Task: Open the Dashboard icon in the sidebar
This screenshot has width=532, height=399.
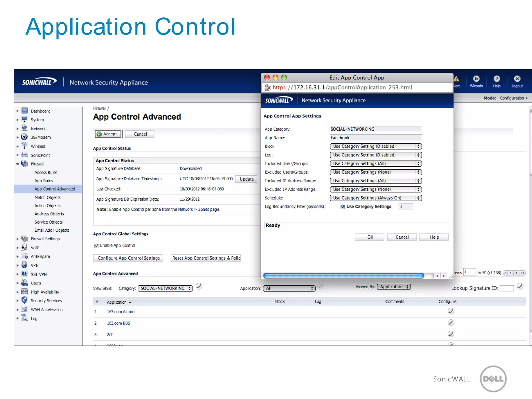Action: [24, 111]
